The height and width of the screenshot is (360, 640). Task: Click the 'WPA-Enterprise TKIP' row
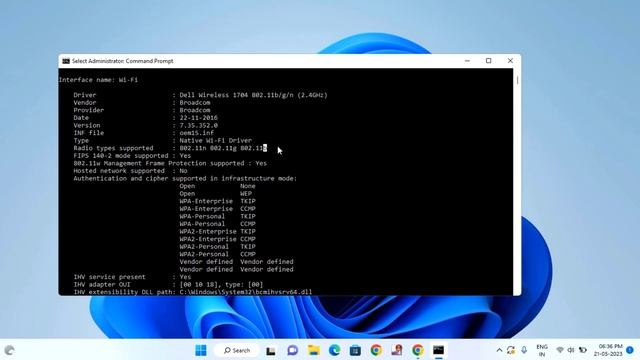click(x=217, y=201)
